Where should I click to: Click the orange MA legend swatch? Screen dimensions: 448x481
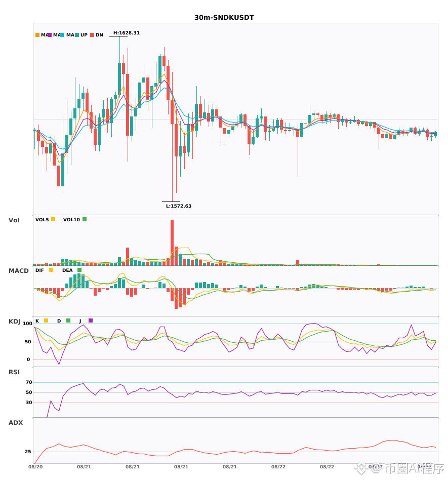coord(37,35)
